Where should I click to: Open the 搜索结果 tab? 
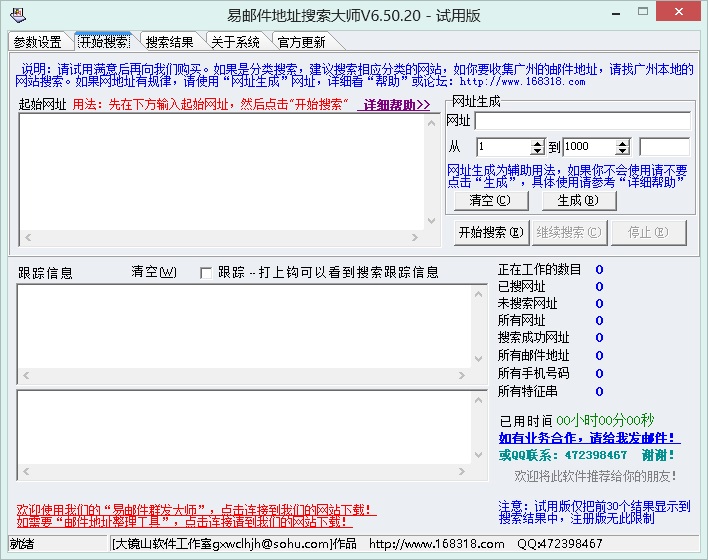(x=169, y=42)
